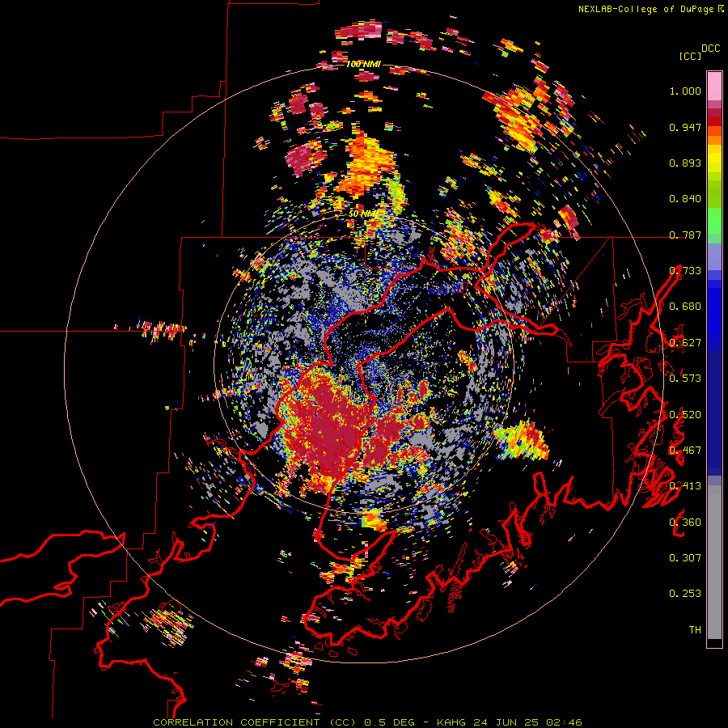This screenshot has width=728, height=728.
Task: Click the 0.573 scale value
Action: click(x=685, y=379)
